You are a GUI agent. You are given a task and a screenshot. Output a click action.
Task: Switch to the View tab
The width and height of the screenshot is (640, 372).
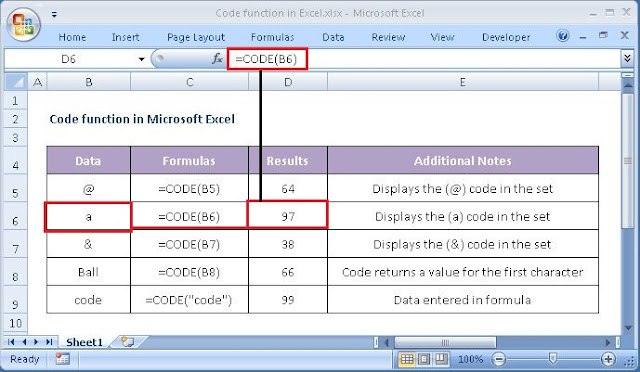point(442,37)
